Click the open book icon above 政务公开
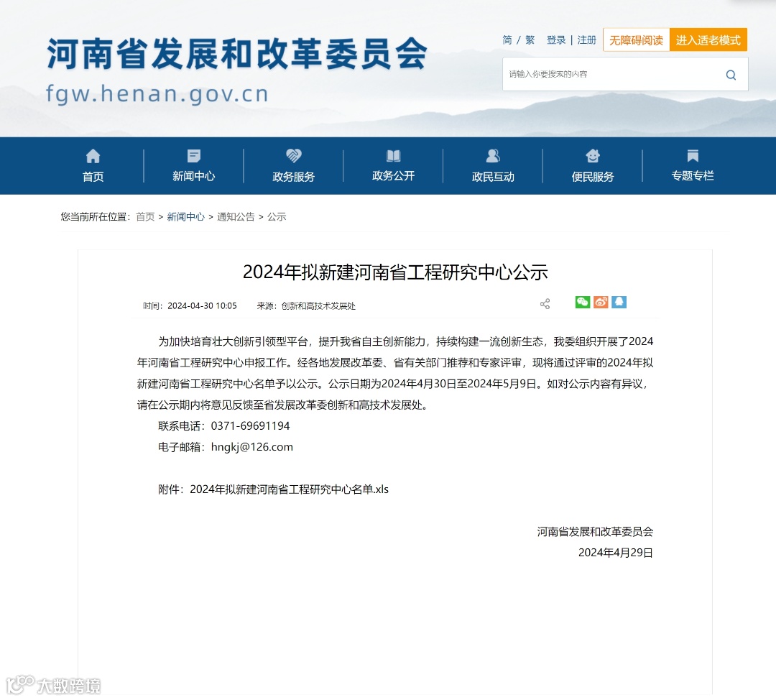This screenshot has width=776, height=700. [x=394, y=156]
